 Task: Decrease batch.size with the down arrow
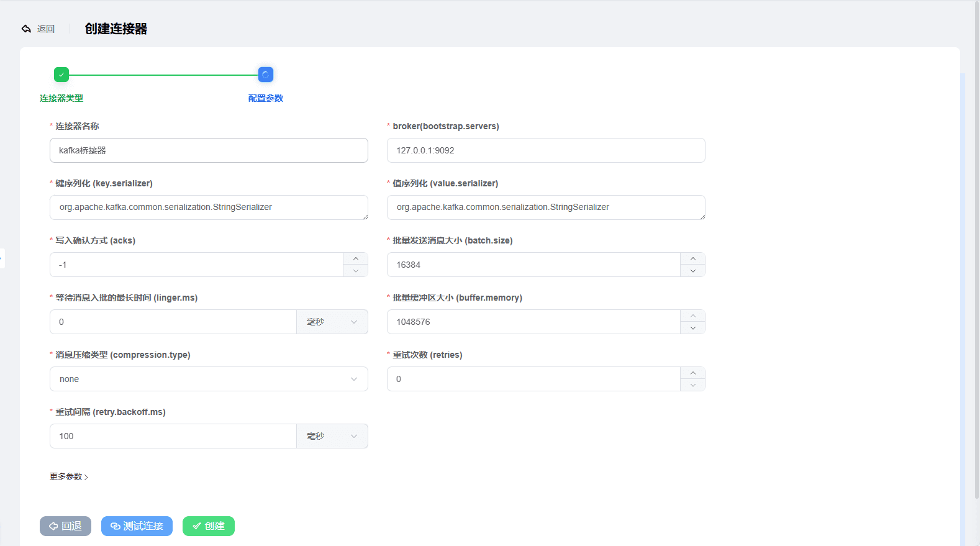(x=693, y=271)
